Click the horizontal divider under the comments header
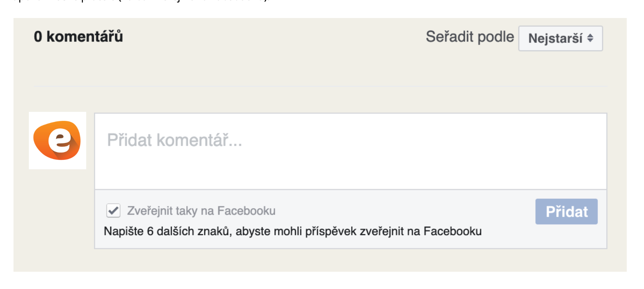The width and height of the screenshot is (644, 289). [x=320, y=86]
